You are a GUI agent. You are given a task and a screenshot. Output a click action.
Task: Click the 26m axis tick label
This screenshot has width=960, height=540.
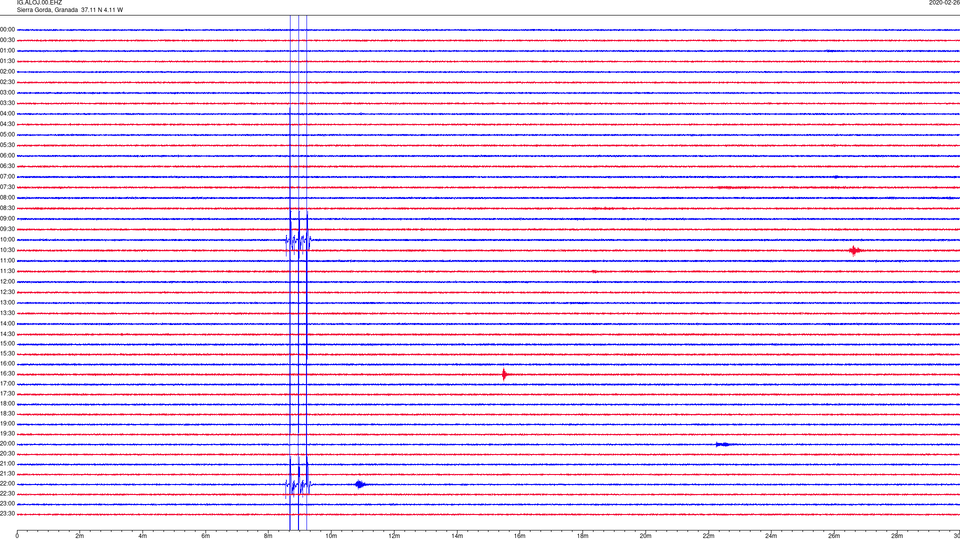pyautogui.click(x=834, y=536)
